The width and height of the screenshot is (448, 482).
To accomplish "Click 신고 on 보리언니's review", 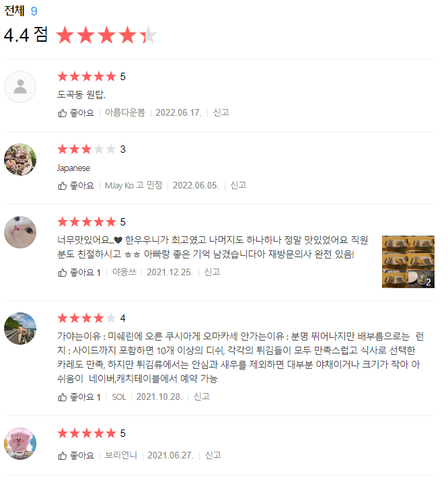I will pos(213,455).
